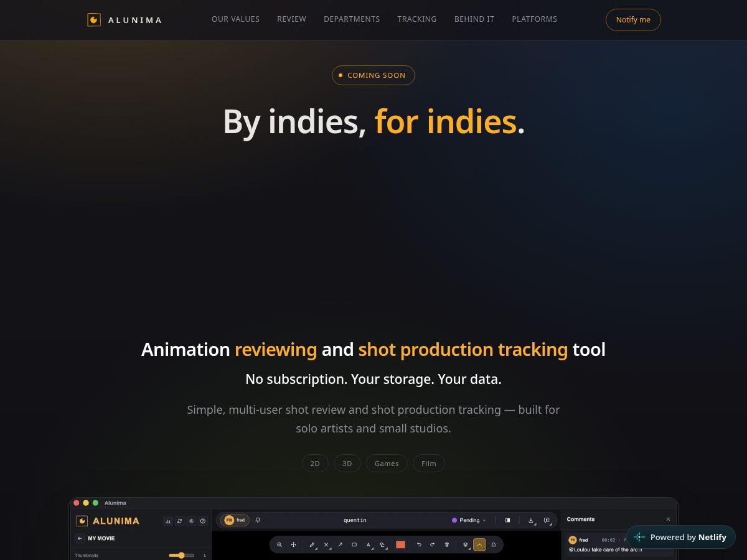Image resolution: width=747 pixels, height=560 pixels.
Task: Open the OUR VALUES nav item
Action: [x=235, y=19]
